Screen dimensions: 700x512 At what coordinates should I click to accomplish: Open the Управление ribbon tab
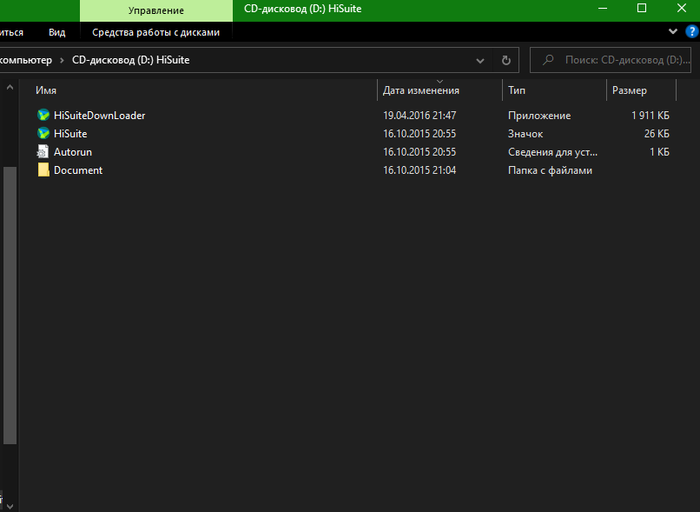(155, 10)
